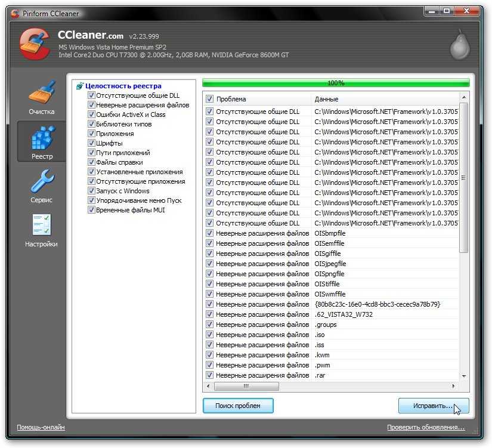Toggle the Шрифты checkbox
The height and width of the screenshot is (448, 492).
click(91, 143)
